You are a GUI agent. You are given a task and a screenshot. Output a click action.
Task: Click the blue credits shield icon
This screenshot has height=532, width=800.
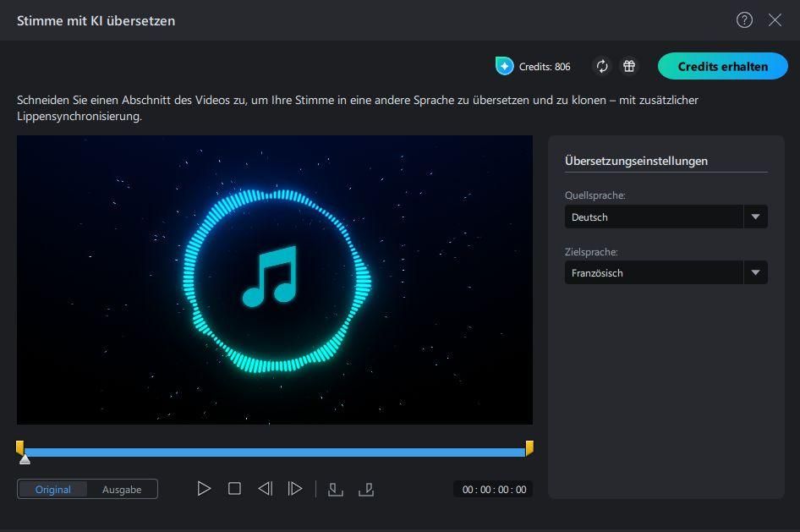tap(504, 66)
